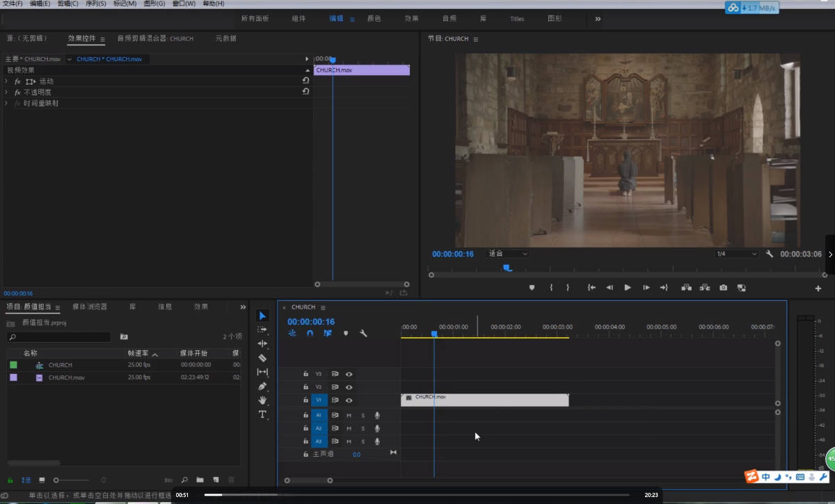Click the Export Frame camera icon
The width and height of the screenshot is (835, 504).
(x=724, y=288)
